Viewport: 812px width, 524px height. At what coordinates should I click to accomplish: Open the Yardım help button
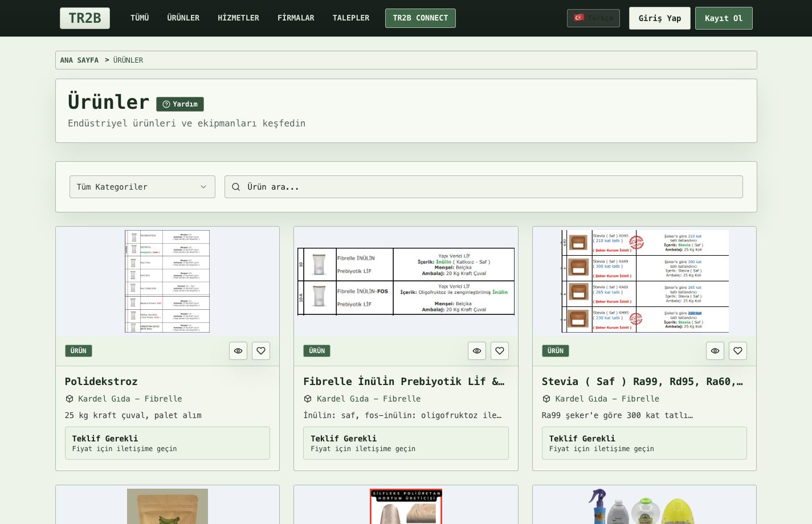(x=180, y=104)
